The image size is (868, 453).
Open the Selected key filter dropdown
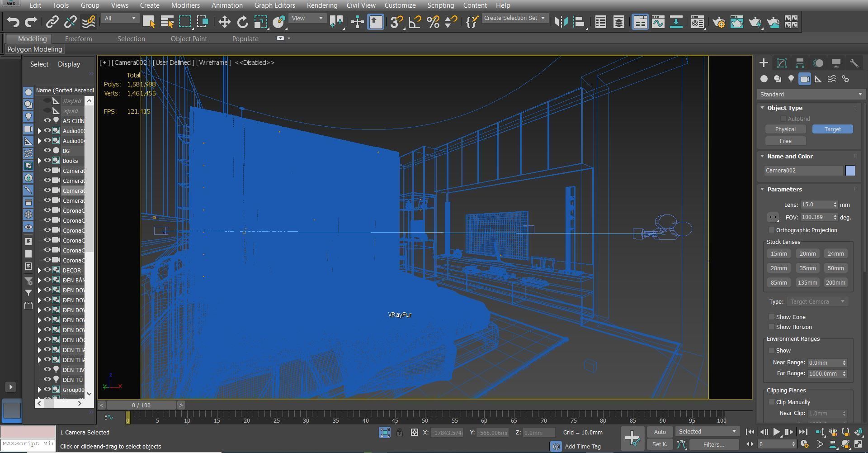(x=708, y=432)
